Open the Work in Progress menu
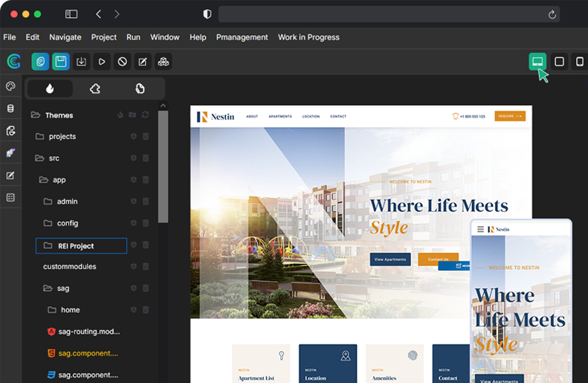This screenshot has width=588, height=383. [x=308, y=37]
